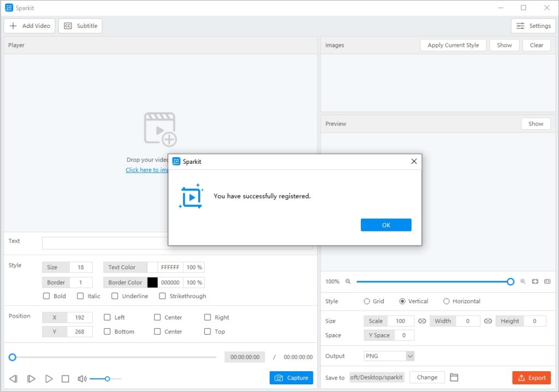Select the Vertical layout style
The image size is (559, 392).
tap(402, 301)
